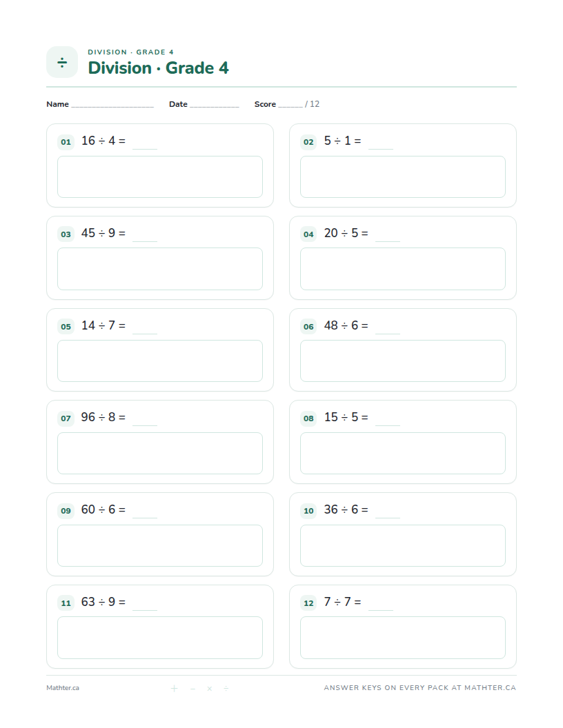Click the answer blank after '45 ÷ 9 ='
This screenshot has width=563, height=728.
click(x=145, y=241)
